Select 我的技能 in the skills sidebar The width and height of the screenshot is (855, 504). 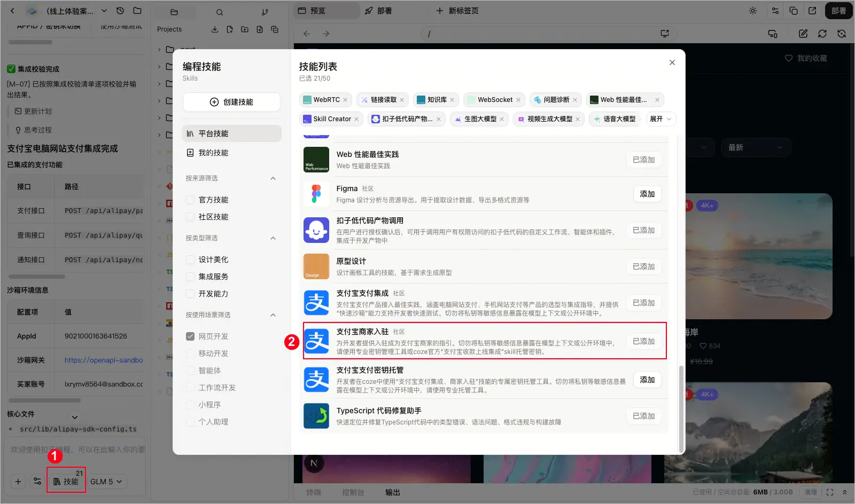pyautogui.click(x=231, y=153)
